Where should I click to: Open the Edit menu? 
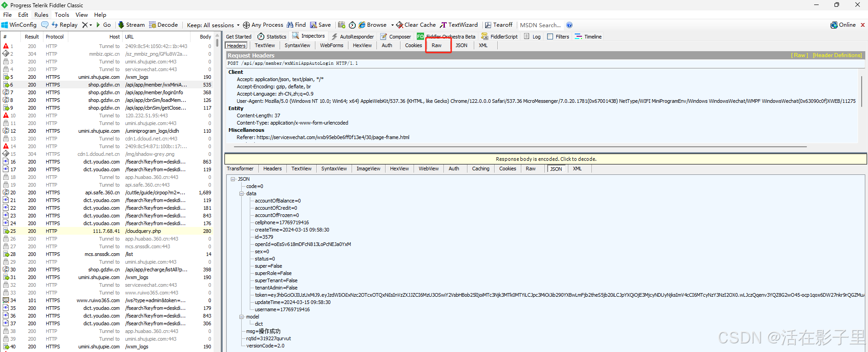point(23,14)
